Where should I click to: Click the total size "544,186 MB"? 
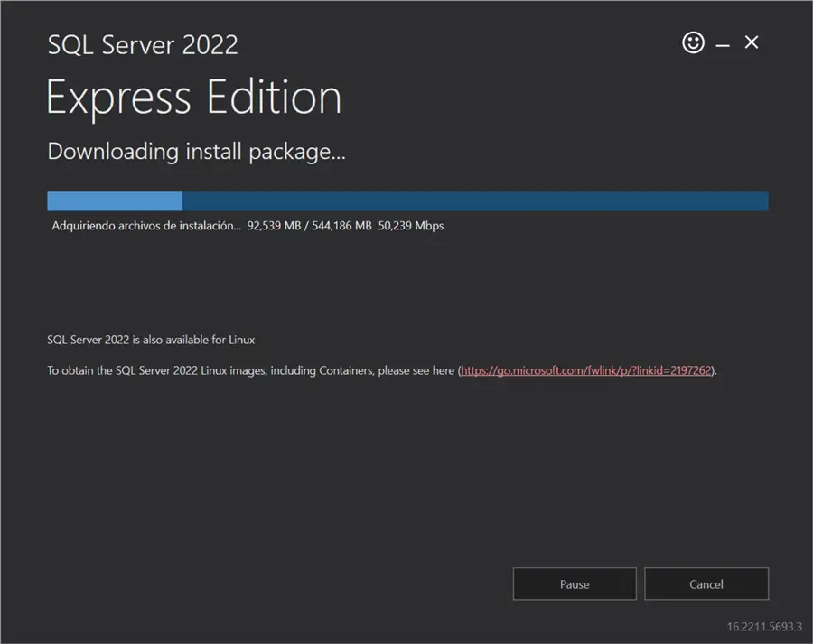pyautogui.click(x=341, y=225)
